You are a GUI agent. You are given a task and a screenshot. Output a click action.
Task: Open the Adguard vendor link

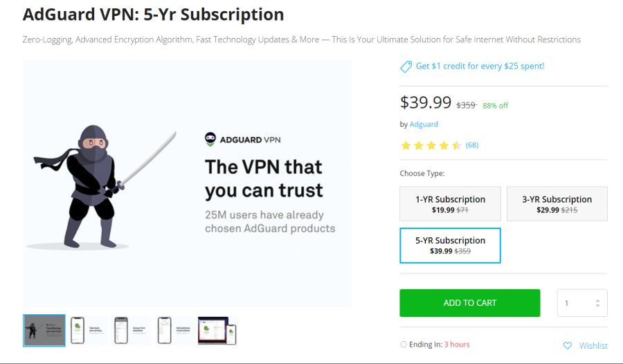424,125
